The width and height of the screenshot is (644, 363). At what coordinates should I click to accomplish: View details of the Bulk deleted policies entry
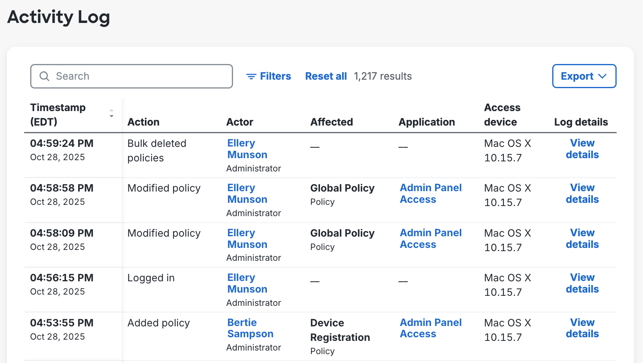[x=582, y=149]
